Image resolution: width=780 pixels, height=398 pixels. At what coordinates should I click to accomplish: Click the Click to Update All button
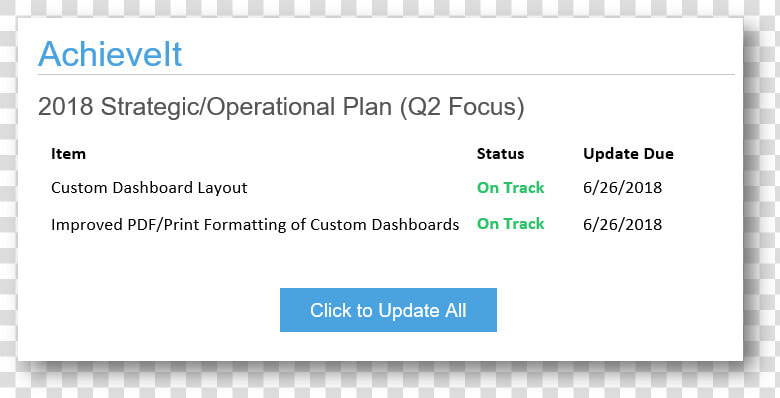point(388,310)
